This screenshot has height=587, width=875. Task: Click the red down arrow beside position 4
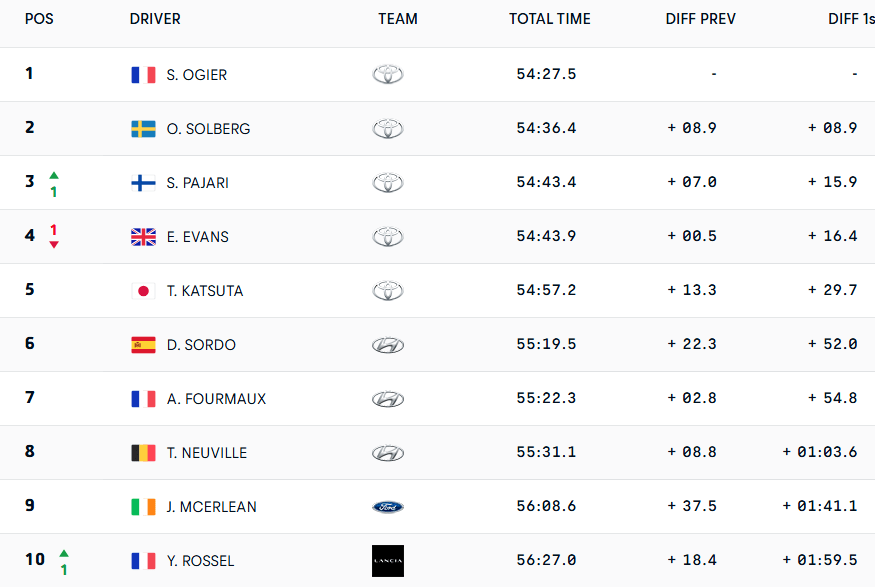54,244
